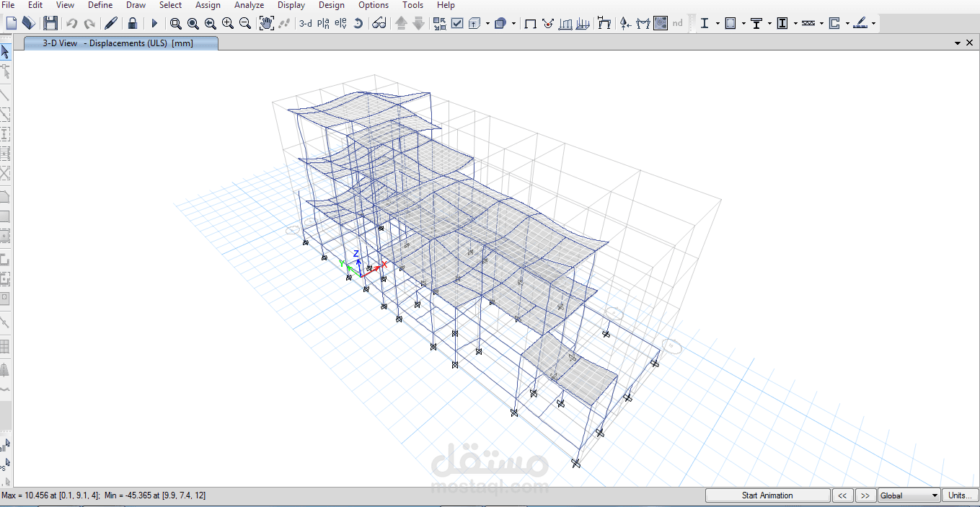Click the Draw Poly Area sidebar tool
This screenshot has height=507, width=980.
[5, 197]
